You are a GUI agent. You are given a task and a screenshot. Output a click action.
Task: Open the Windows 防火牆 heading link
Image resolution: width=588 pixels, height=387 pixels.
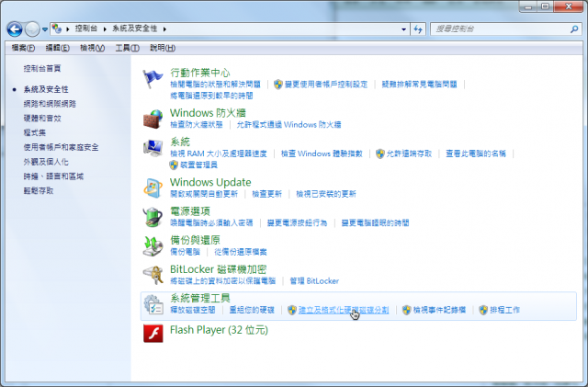point(209,113)
